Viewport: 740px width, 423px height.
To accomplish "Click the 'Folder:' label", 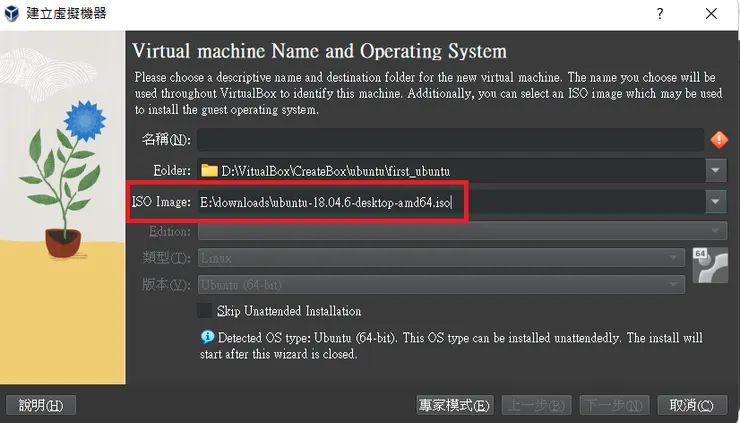I will (172, 170).
